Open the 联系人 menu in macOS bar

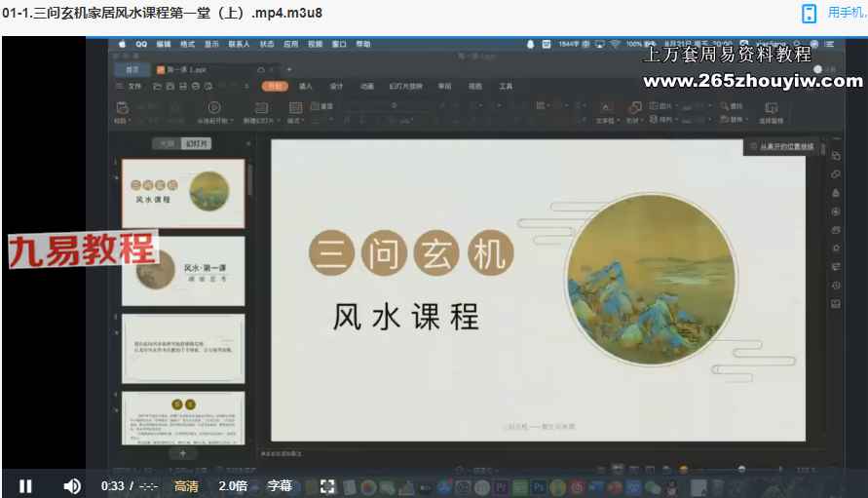pyautogui.click(x=239, y=44)
